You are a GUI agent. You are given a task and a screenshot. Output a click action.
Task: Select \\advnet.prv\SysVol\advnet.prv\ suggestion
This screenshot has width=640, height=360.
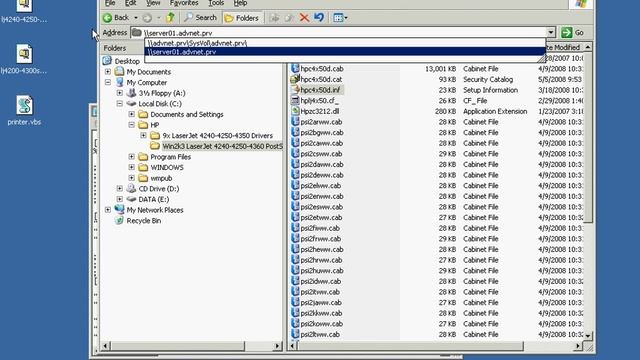point(345,43)
